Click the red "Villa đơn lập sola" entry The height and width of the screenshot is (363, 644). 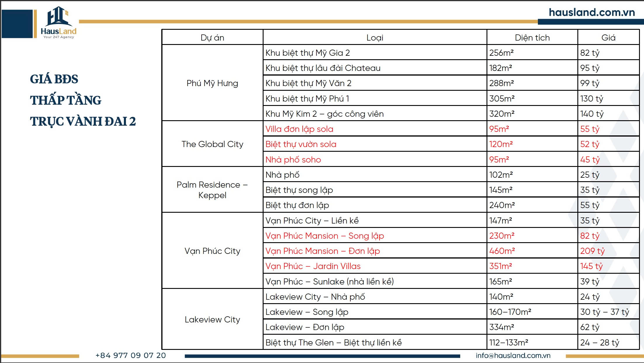299,129
